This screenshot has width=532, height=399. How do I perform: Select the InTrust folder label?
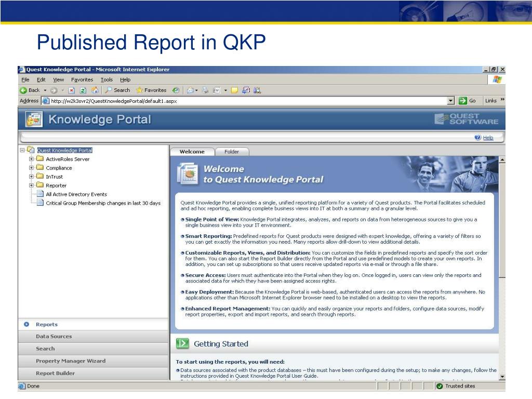pyautogui.click(x=54, y=177)
